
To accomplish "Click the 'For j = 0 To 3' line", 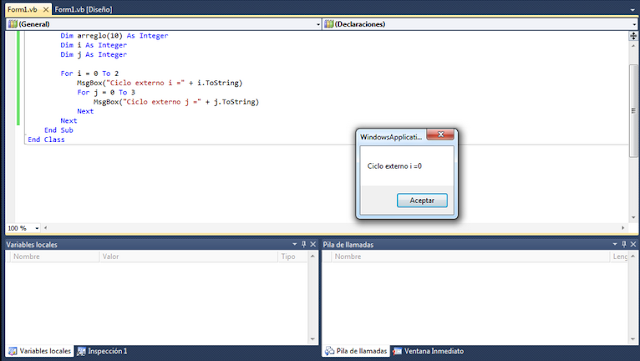I will 106,92.
